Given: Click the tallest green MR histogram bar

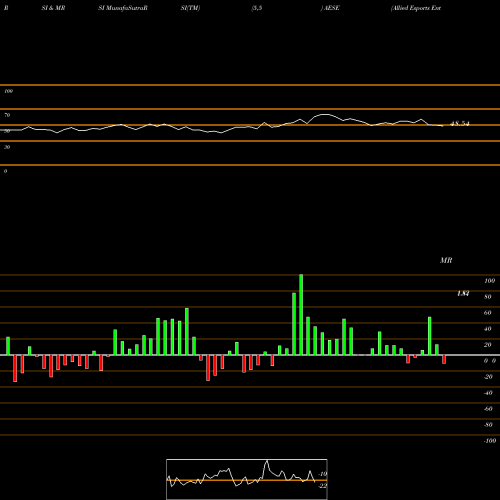Looking at the screenshot, I should [301, 315].
